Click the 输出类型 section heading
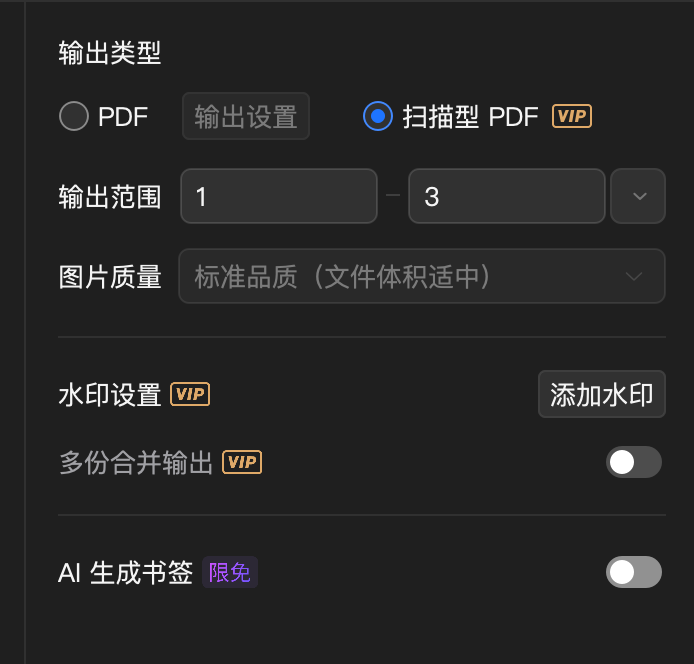The width and height of the screenshot is (694, 664). (x=110, y=53)
